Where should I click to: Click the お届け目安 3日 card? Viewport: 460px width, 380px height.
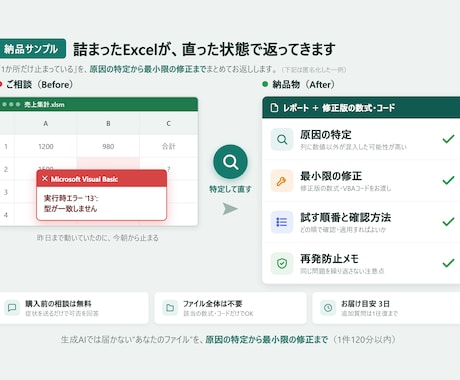click(386, 308)
